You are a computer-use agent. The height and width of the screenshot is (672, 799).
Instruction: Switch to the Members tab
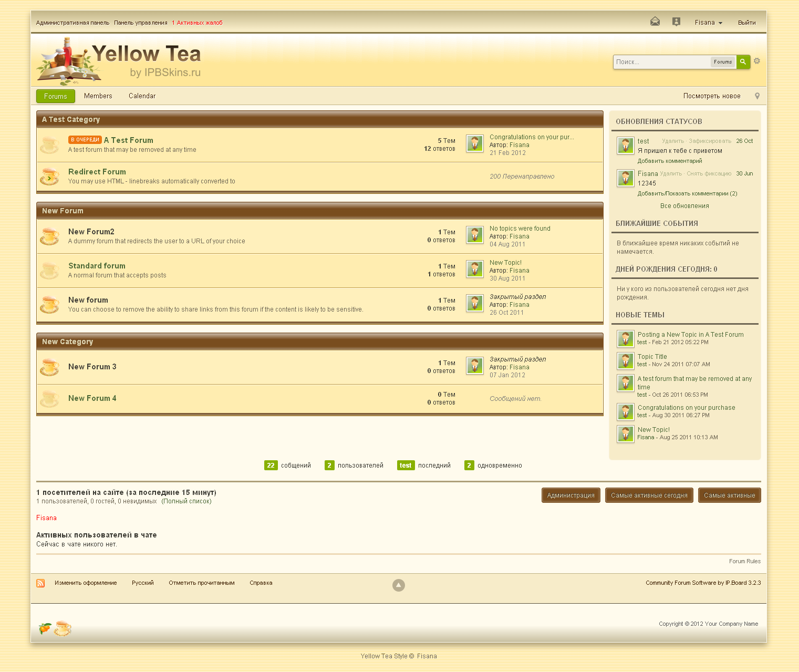pyautogui.click(x=98, y=96)
